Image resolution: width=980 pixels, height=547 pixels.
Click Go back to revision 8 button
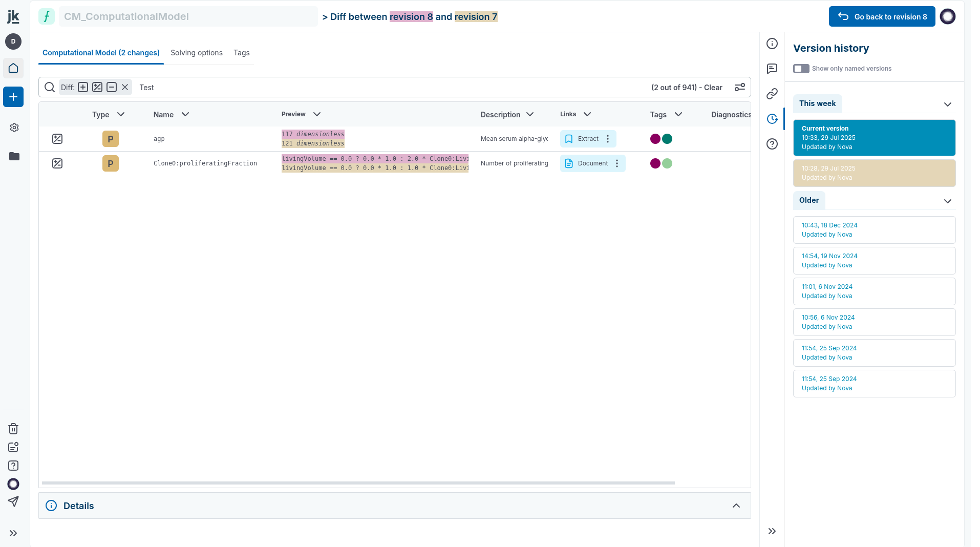click(882, 16)
